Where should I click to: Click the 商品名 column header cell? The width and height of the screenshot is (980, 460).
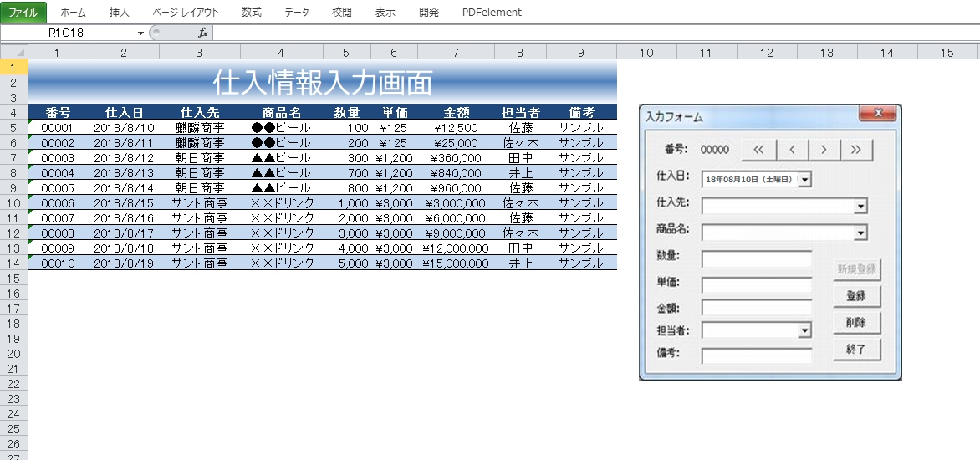(281, 113)
